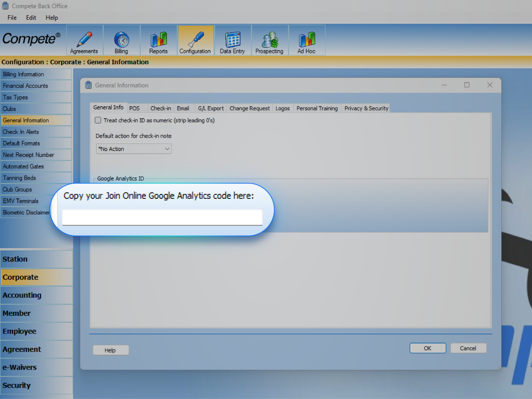
Task: Open Financial Accounts in the sidebar
Action: pyautogui.click(x=36, y=86)
